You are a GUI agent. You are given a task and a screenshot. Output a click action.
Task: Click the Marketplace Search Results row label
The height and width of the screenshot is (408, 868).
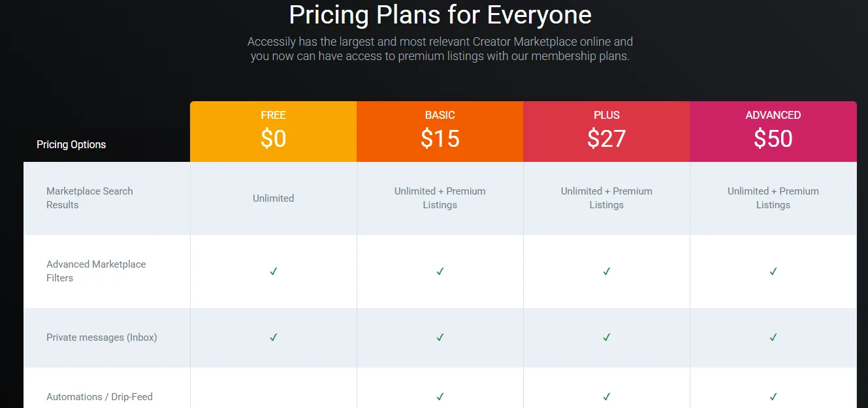pos(89,198)
